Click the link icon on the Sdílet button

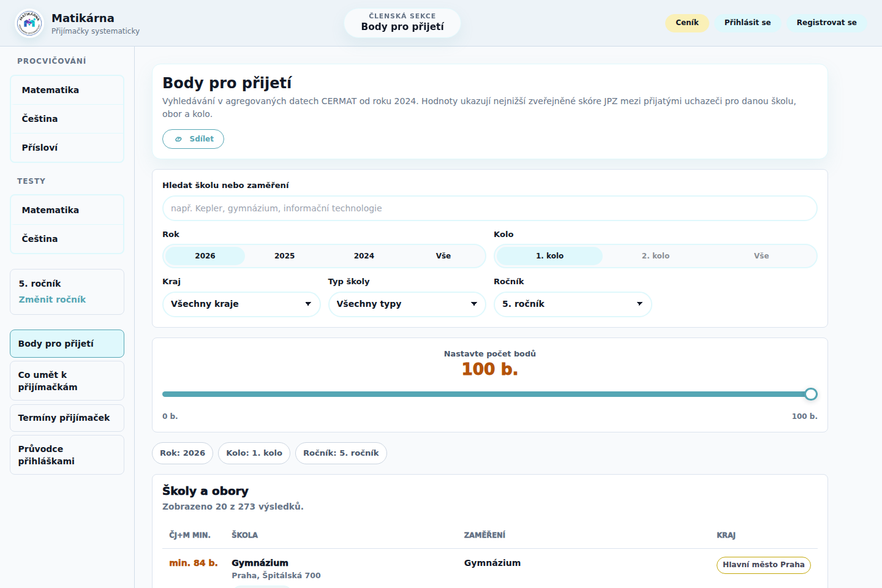[178, 139]
